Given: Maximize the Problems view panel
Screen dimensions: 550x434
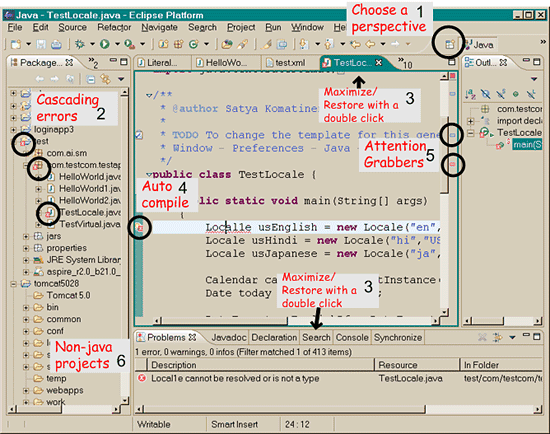Looking at the screenshot, I should [x=537, y=336].
